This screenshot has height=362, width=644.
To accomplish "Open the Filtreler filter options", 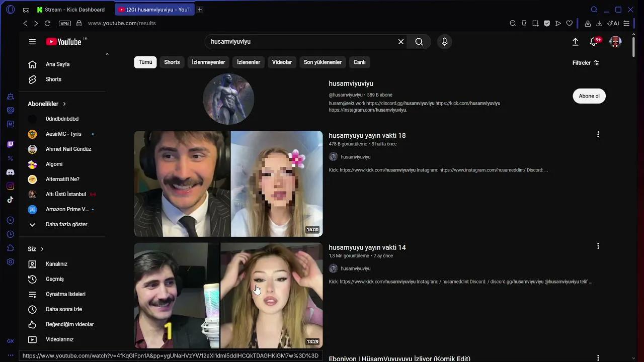I will click(x=586, y=63).
